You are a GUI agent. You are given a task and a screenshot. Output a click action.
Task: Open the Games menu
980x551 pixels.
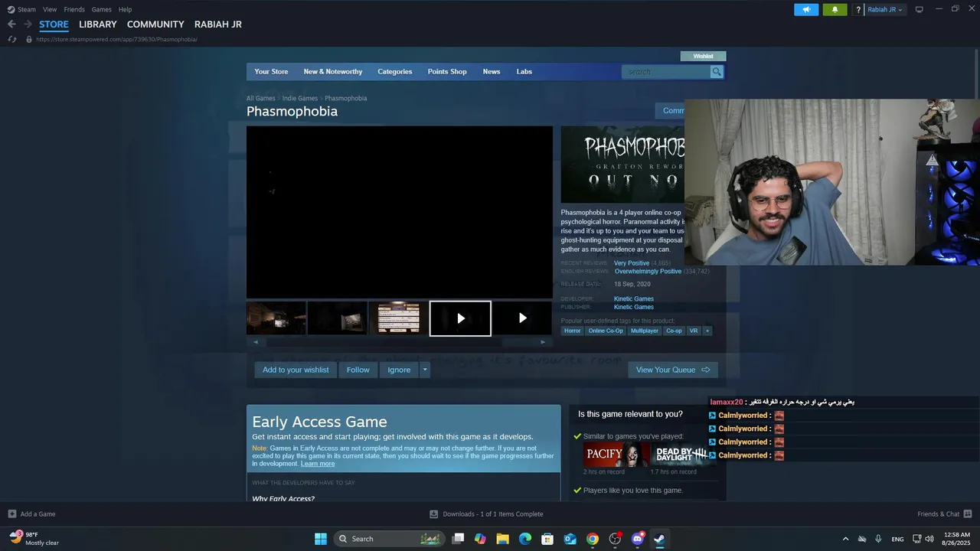101,9
